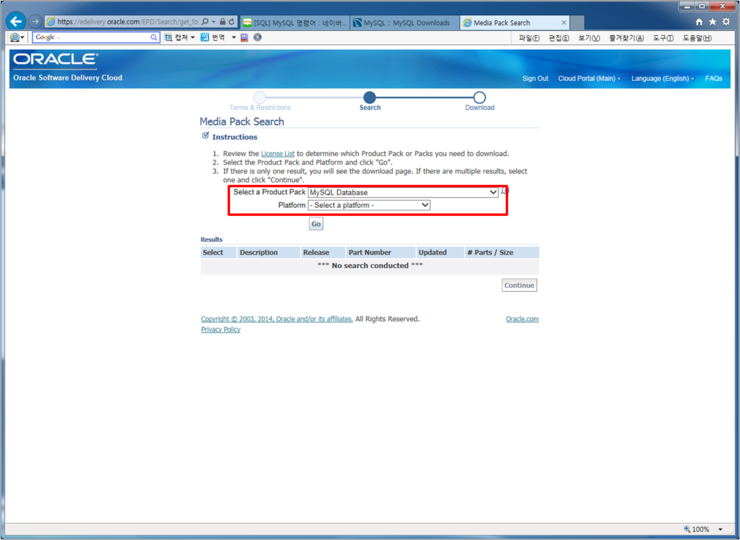Viewport: 740px width, 540px height.
Task: Click the Search step circle
Action: [370, 97]
